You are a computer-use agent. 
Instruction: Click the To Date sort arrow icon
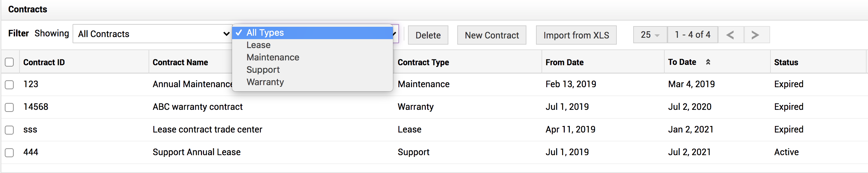coord(708,62)
